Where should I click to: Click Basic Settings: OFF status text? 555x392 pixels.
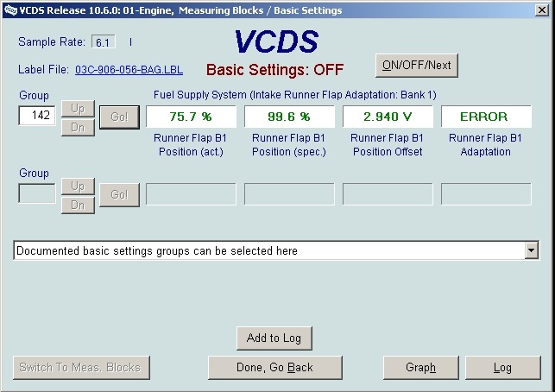(x=274, y=70)
